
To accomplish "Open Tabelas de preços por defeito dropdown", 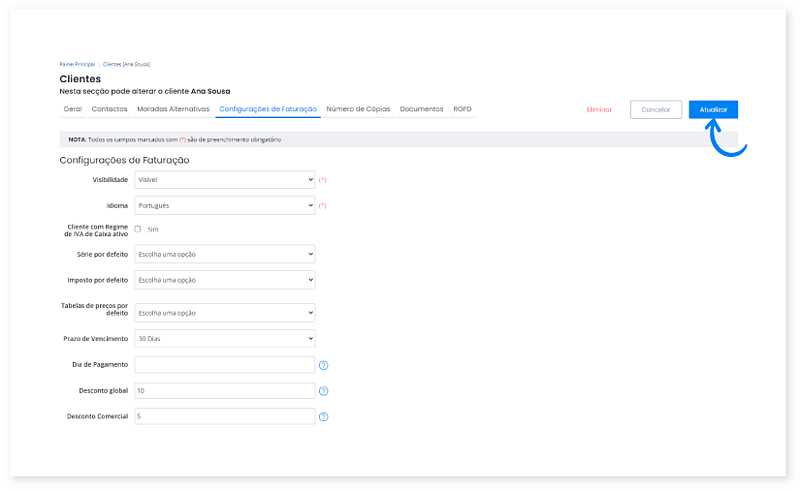I will [225, 312].
